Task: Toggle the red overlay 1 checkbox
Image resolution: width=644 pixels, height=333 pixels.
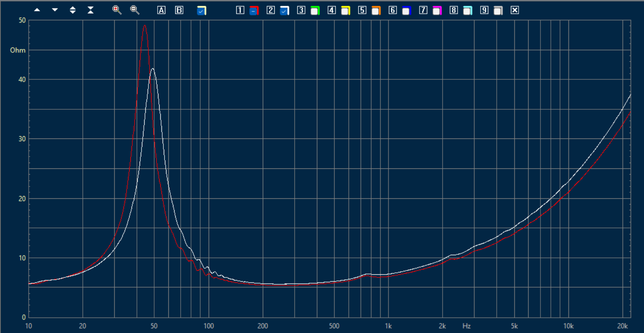Action: [x=254, y=11]
